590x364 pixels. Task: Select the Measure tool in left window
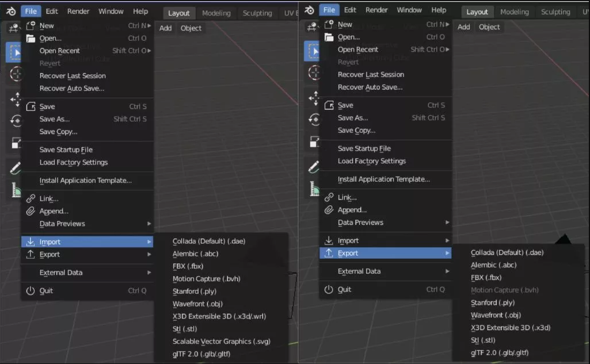[x=16, y=190]
